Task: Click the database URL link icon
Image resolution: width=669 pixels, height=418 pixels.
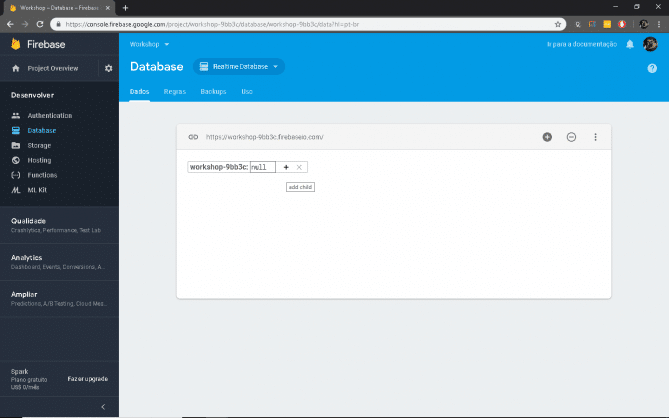Action: click(193, 137)
